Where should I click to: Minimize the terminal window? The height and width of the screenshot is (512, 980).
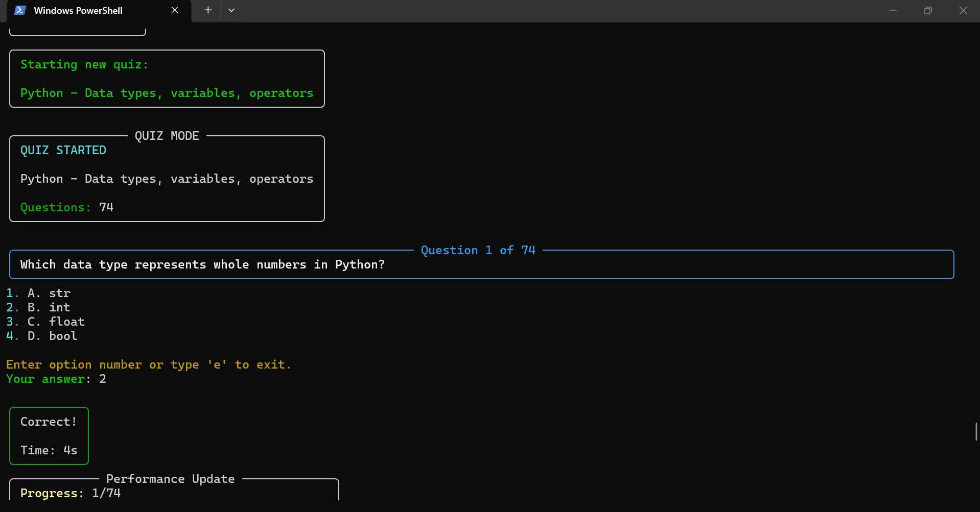point(893,10)
